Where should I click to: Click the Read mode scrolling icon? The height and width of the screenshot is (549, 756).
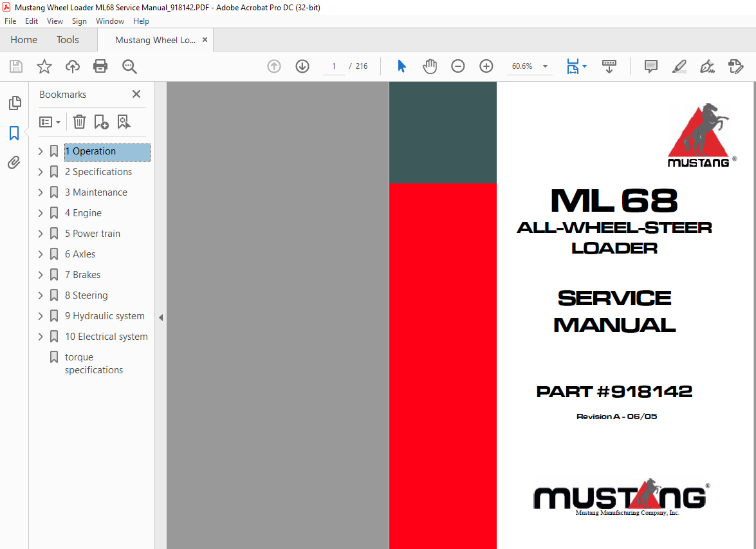point(609,66)
